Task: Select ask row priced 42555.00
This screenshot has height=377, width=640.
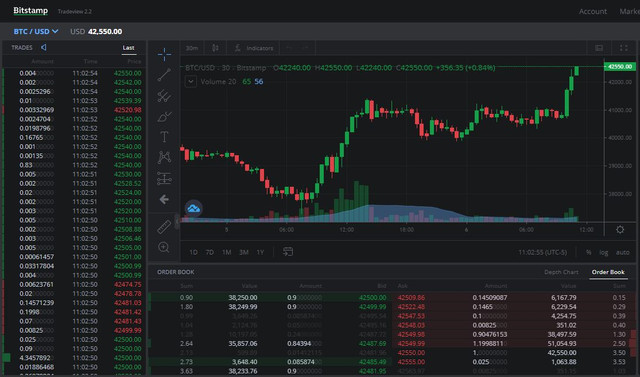Action: click(515, 362)
